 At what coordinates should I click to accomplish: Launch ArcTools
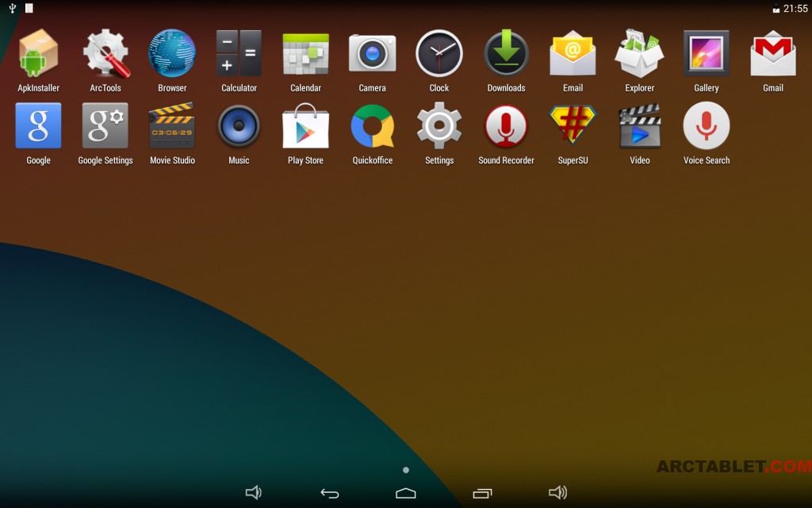[105, 53]
